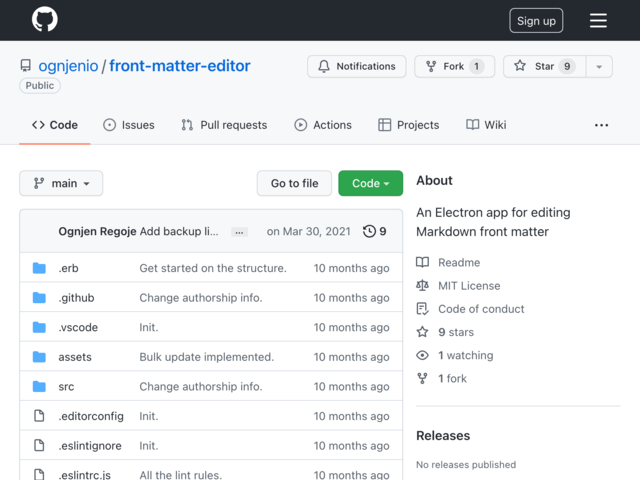Open the .erb folder icon

tap(39, 268)
